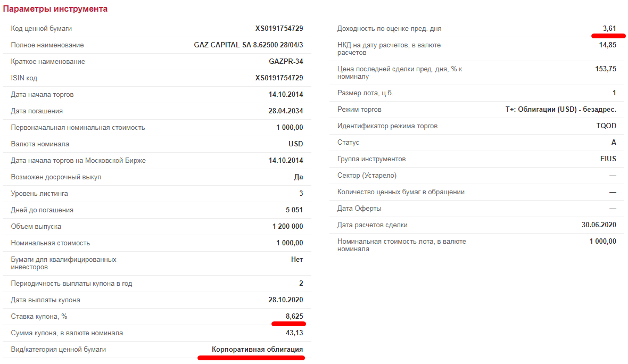Click the "Параметры инструмента" heading
628x364 pixels.
pos(55,9)
